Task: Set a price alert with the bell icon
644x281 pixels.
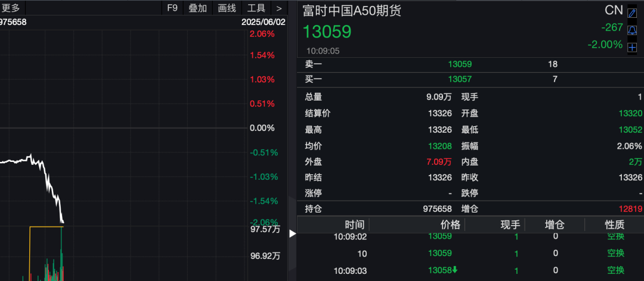Action: point(632,30)
